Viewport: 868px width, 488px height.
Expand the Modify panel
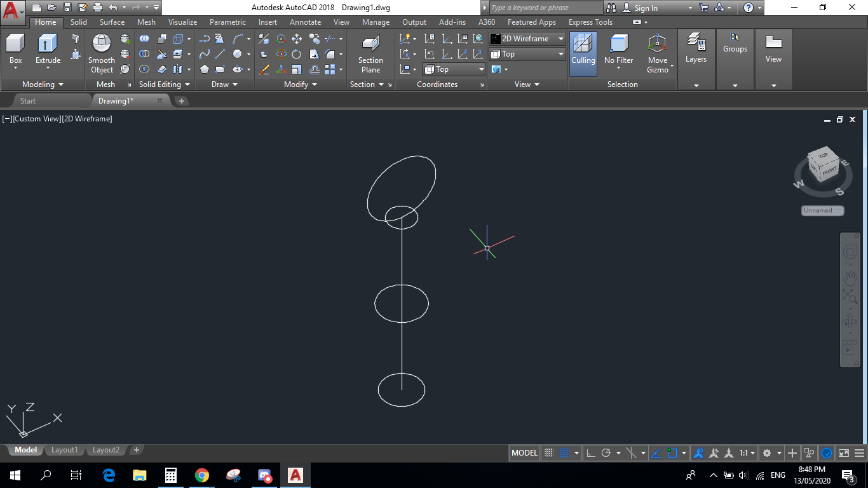coord(301,85)
